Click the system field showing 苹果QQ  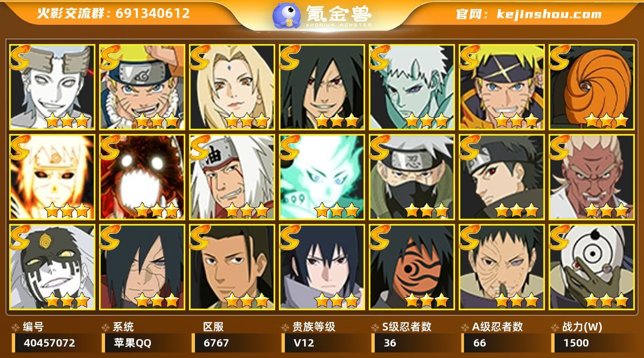144,343
